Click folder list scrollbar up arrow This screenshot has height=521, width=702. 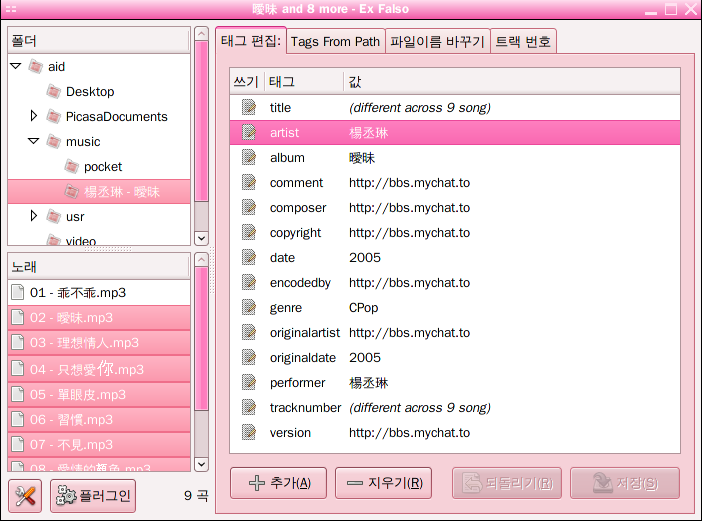point(201,34)
